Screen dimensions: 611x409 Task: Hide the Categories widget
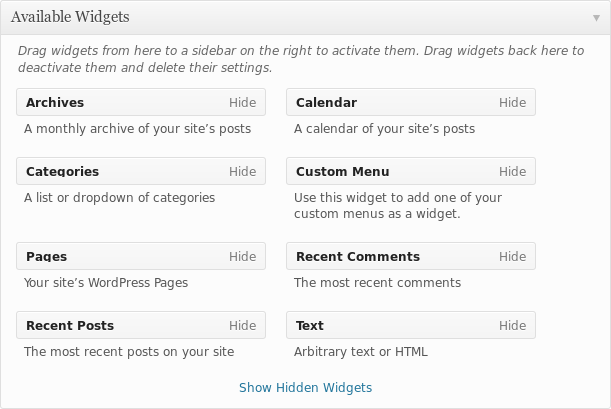click(x=242, y=171)
